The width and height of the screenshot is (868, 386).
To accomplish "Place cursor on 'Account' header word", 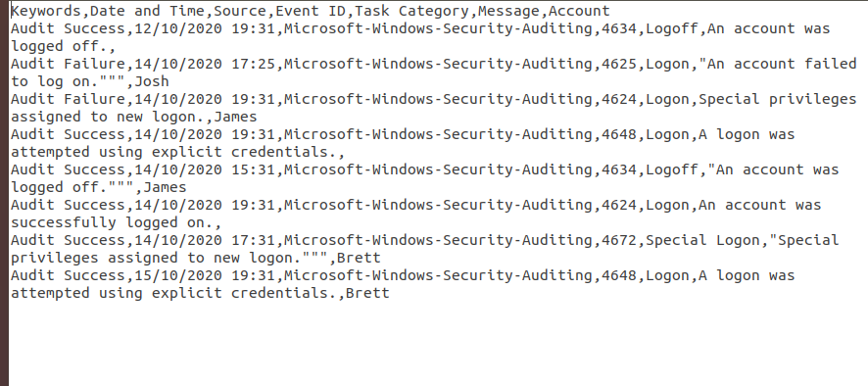I will click(580, 11).
